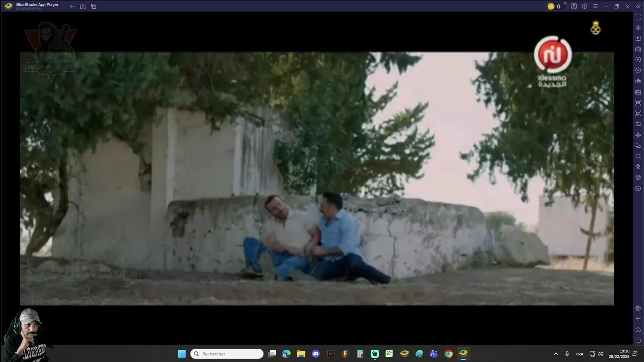Toggle eco mode gauge icon
644x362 pixels.
pyautogui.click(x=638, y=188)
